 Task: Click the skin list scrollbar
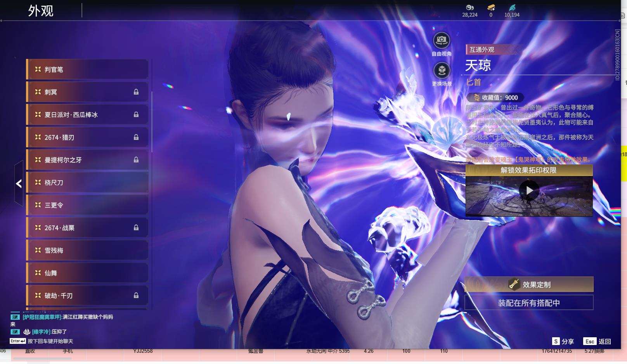click(x=152, y=122)
